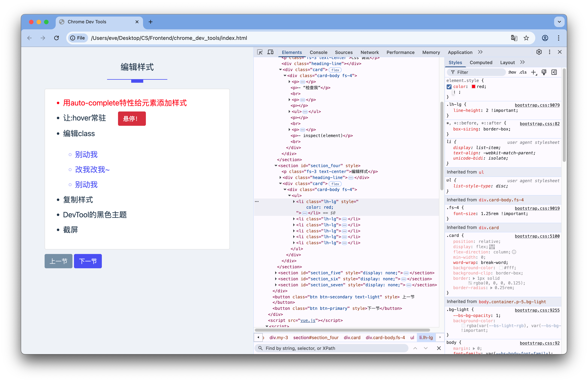Click the red color swatch in element.style
This screenshot has height=382, width=588.
click(473, 87)
